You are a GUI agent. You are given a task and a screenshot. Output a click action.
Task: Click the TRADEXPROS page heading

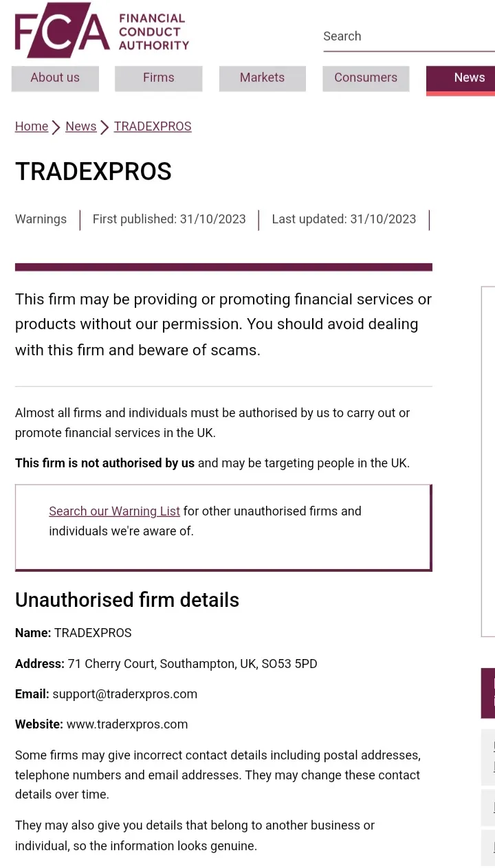coord(93,171)
